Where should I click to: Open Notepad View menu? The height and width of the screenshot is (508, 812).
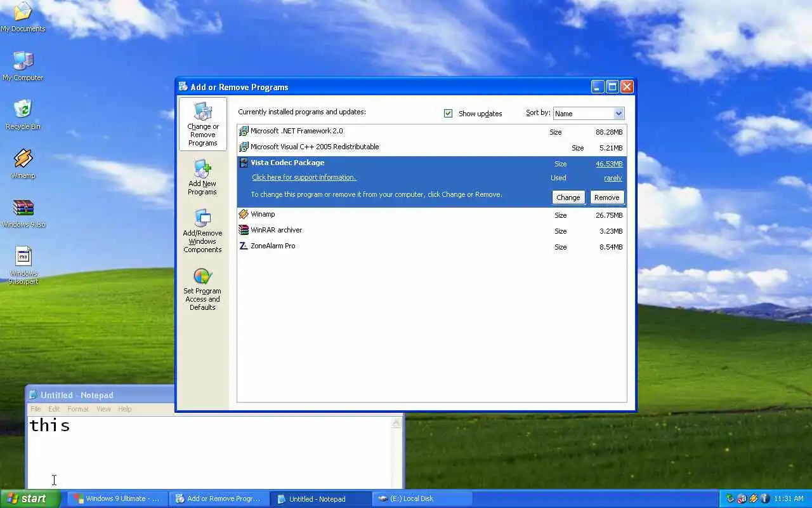pyautogui.click(x=103, y=409)
